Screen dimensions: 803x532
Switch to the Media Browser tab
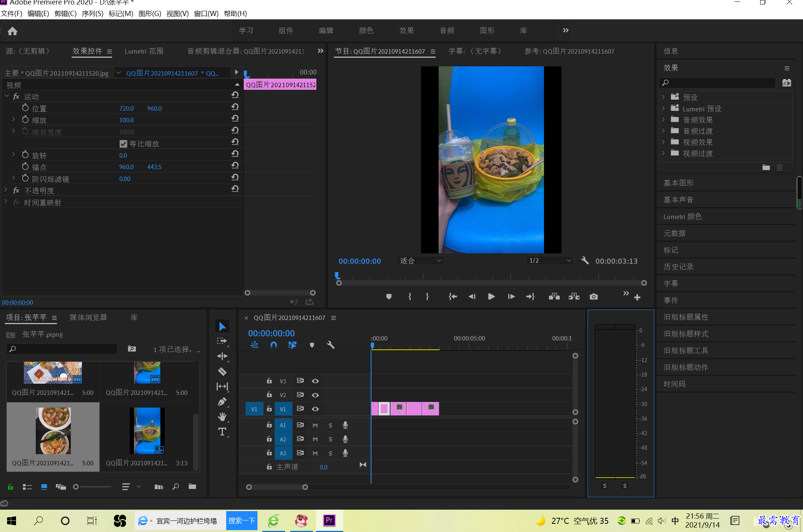coord(88,317)
